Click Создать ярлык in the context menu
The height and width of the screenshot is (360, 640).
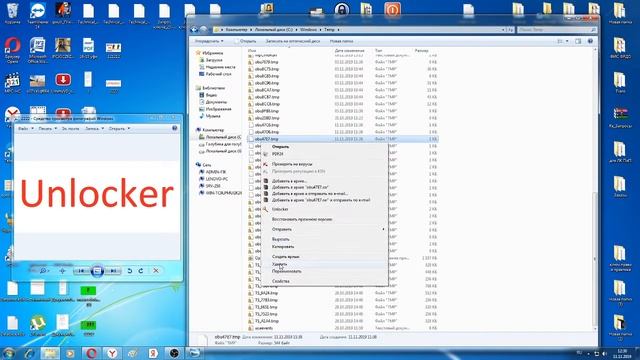click(x=285, y=257)
